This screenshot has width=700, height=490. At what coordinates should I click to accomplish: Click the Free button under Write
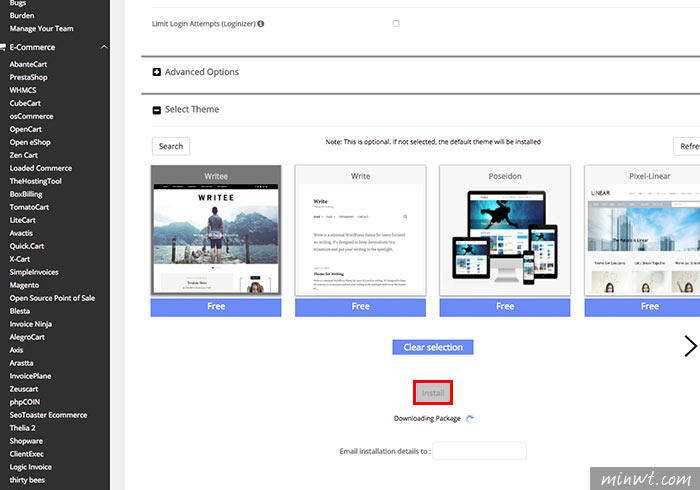coord(360,307)
